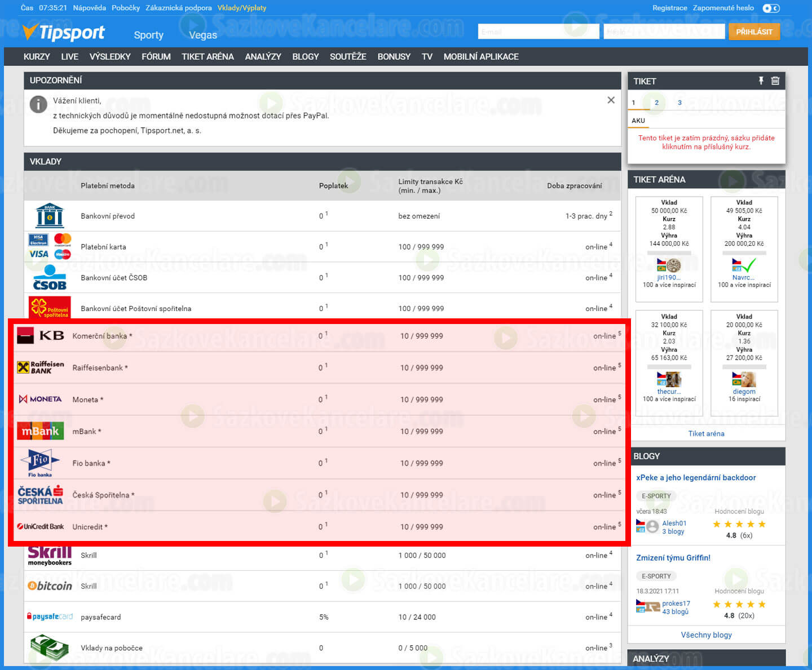
Task: Open the Zákaznická podpora link
Action: click(x=179, y=8)
